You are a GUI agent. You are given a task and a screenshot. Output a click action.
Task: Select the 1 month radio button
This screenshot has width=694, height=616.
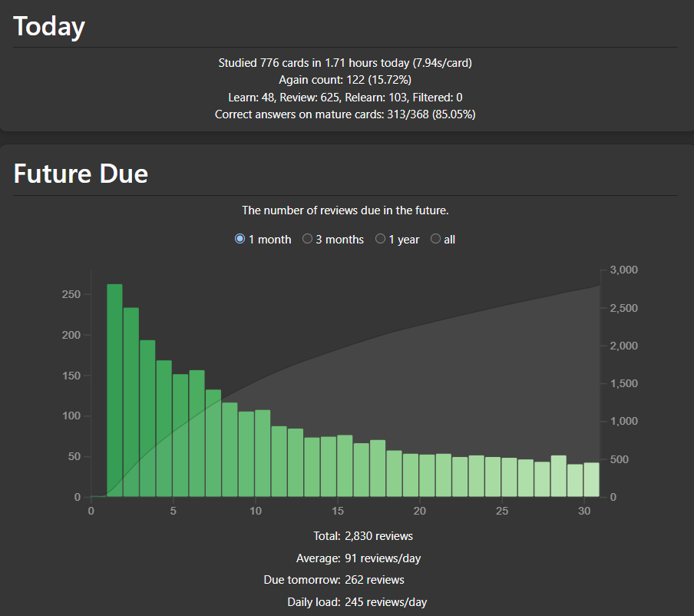click(240, 239)
